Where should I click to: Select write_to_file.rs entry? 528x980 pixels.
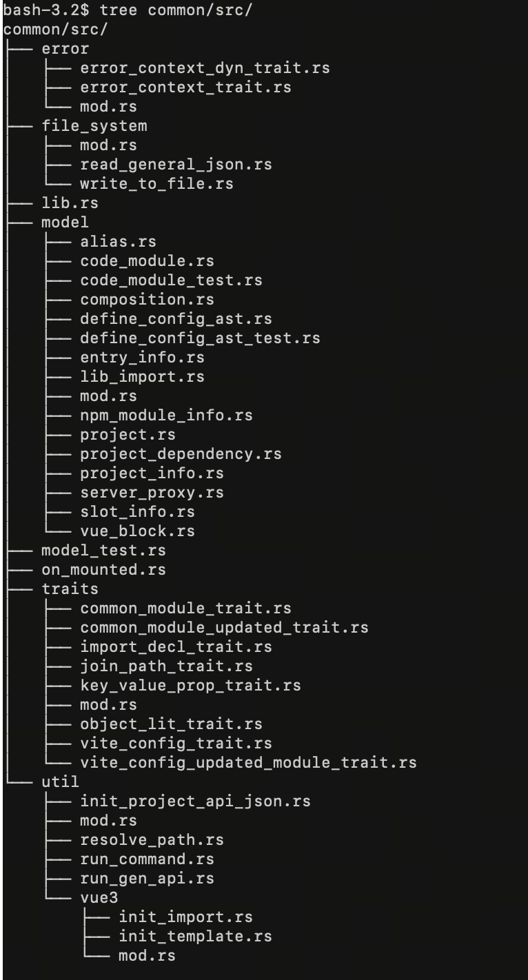coord(156,184)
